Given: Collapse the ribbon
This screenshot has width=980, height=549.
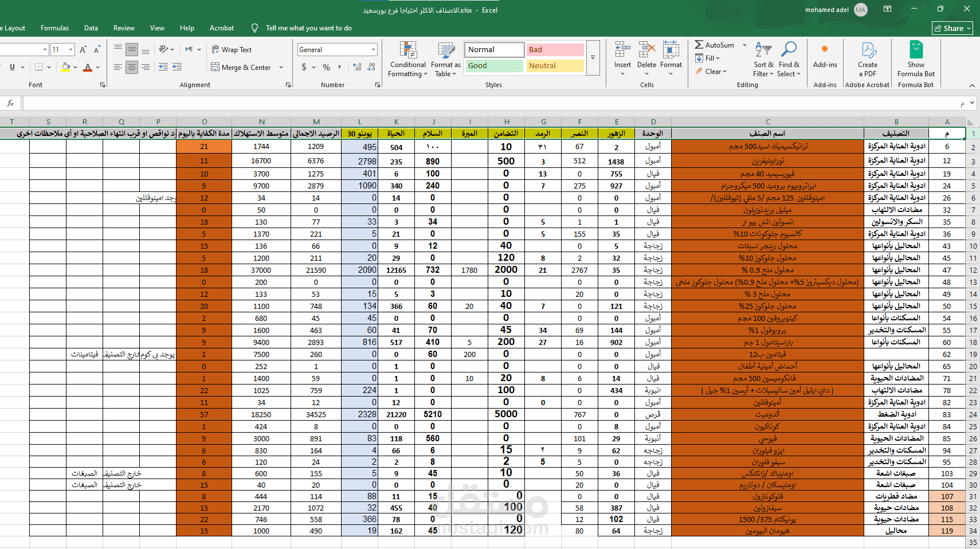Looking at the screenshot, I should tap(972, 85).
